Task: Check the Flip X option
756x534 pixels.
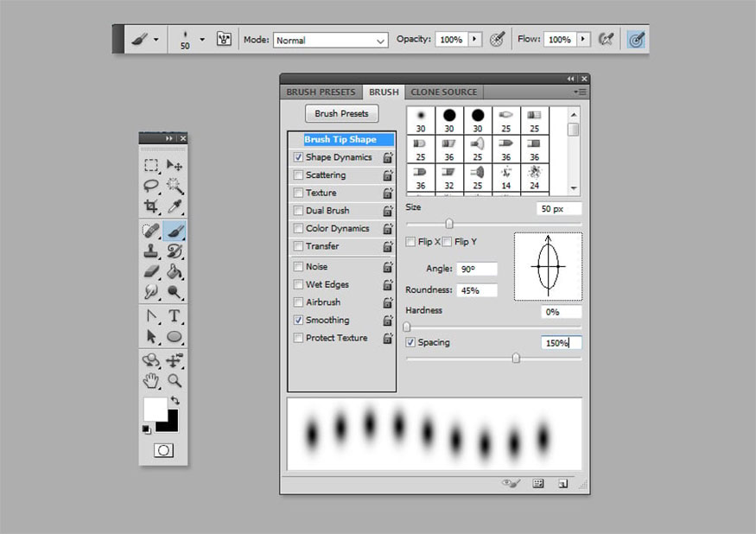Action: [411, 242]
